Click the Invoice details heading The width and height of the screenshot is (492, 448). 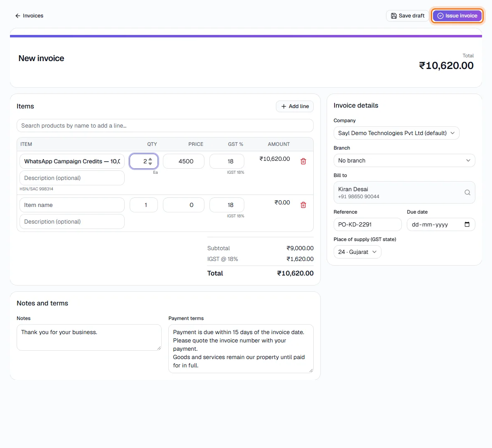(x=356, y=106)
